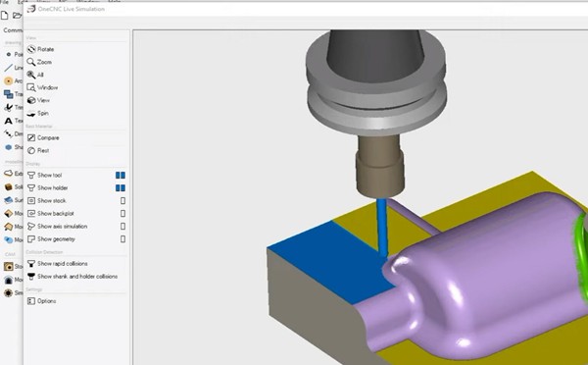Select Point tool in background sidebar
This screenshot has height=365, width=588.
click(x=13, y=54)
